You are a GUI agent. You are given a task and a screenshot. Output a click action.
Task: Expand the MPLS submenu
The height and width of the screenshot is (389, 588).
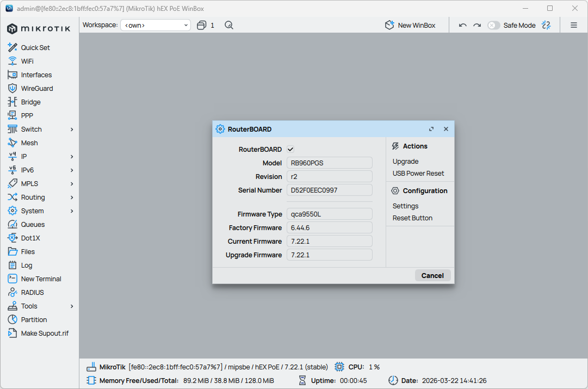click(72, 184)
